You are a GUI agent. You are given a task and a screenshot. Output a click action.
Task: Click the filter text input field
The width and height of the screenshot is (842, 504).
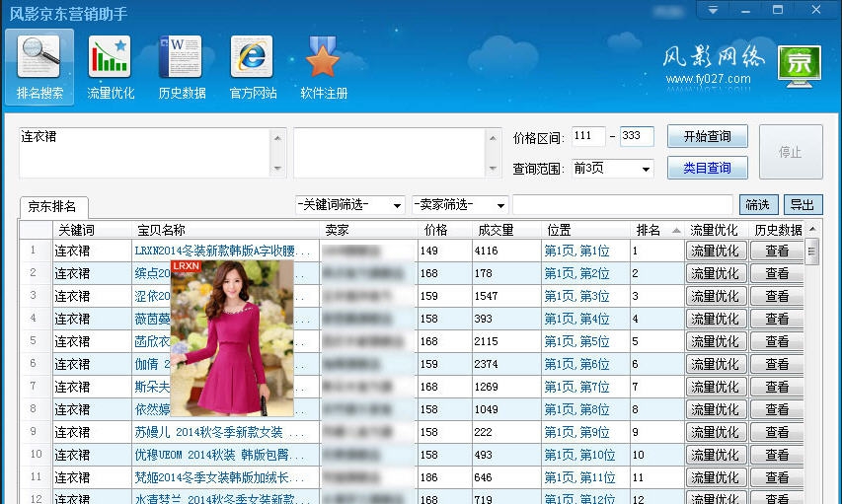pyautogui.click(x=623, y=205)
